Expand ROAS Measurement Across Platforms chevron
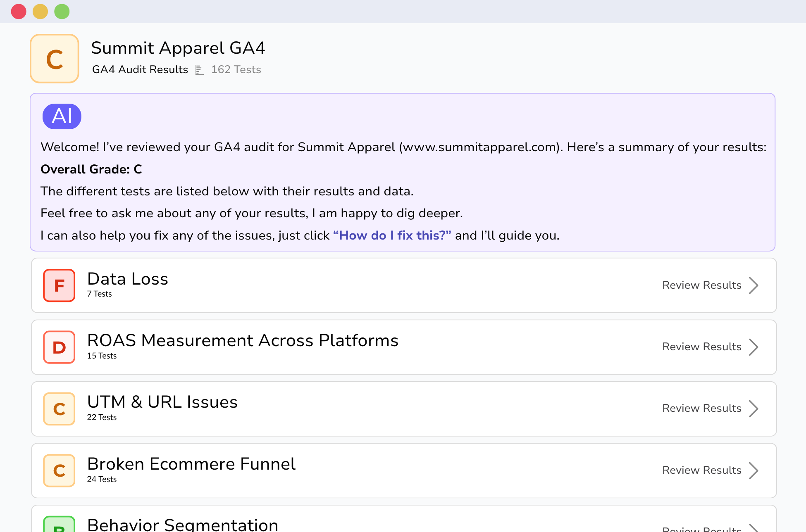 [x=754, y=347]
